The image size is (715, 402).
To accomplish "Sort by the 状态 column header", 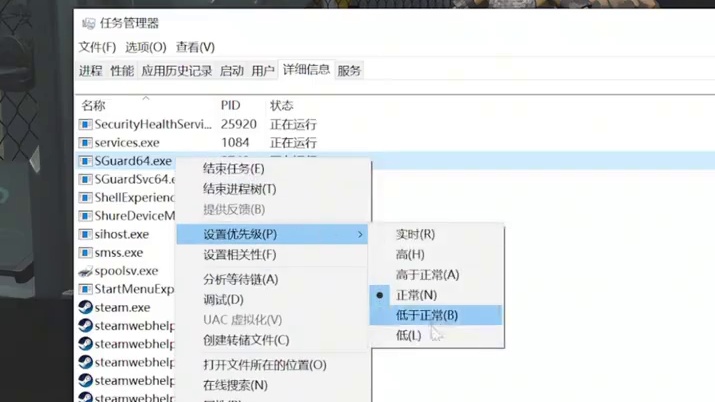I will [281, 106].
